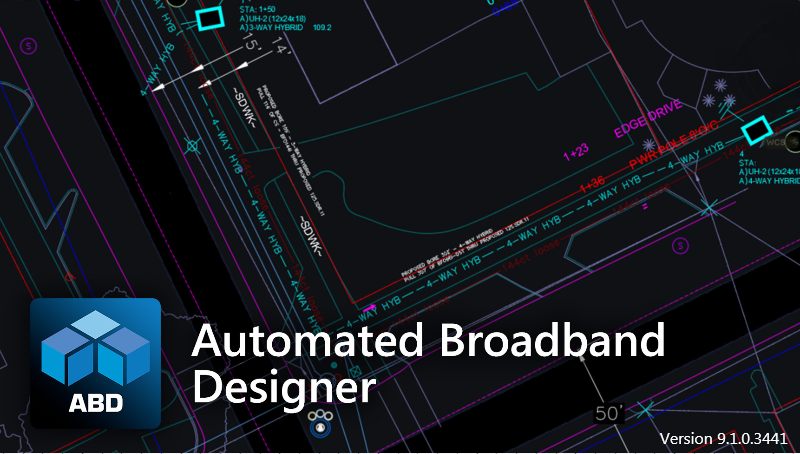Click the magenta EDGE DRIVE label
This screenshot has height=454, width=800.
[646, 117]
